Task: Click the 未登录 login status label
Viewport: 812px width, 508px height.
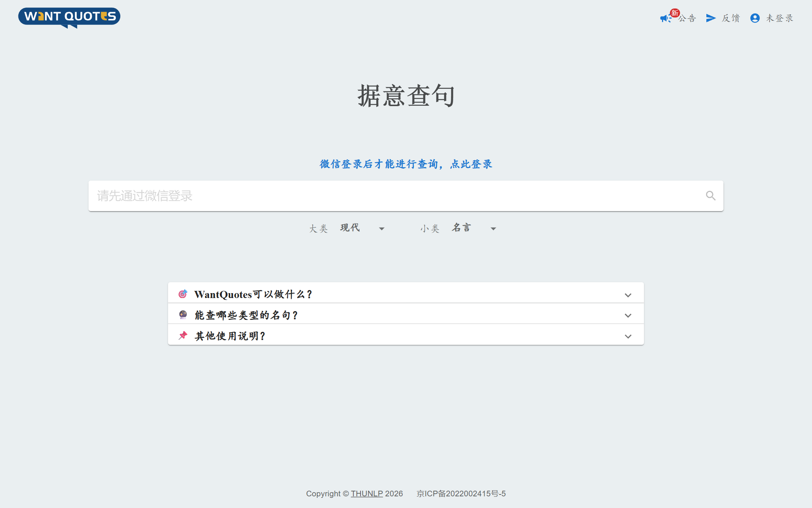Action: [780, 18]
